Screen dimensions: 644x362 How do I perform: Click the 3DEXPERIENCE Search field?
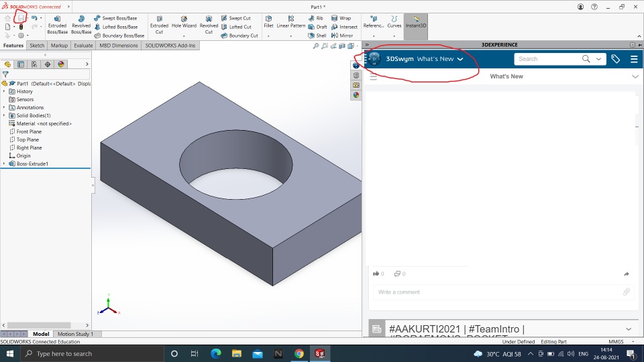click(548, 59)
